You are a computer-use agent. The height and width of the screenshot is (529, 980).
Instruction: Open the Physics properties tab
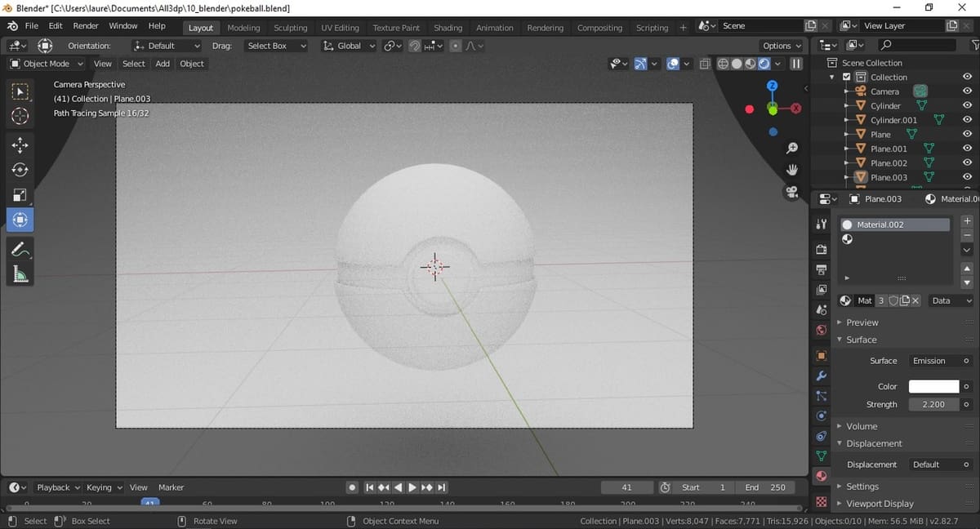[822, 416]
